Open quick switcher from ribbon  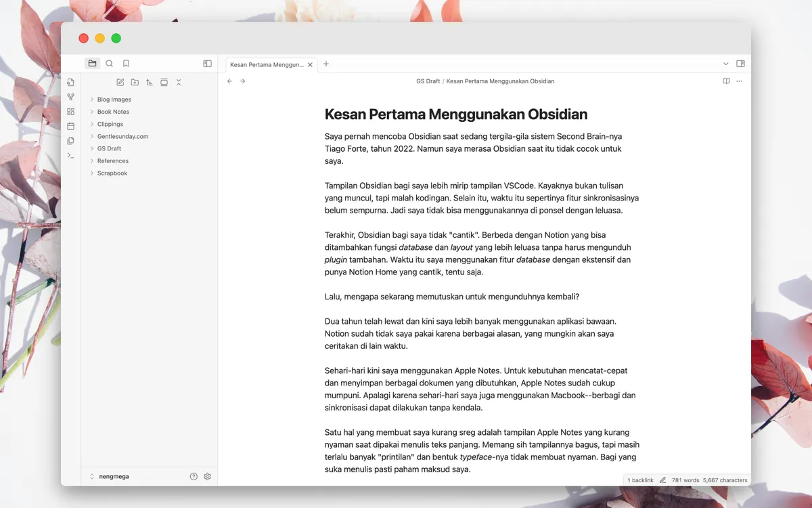[70, 83]
